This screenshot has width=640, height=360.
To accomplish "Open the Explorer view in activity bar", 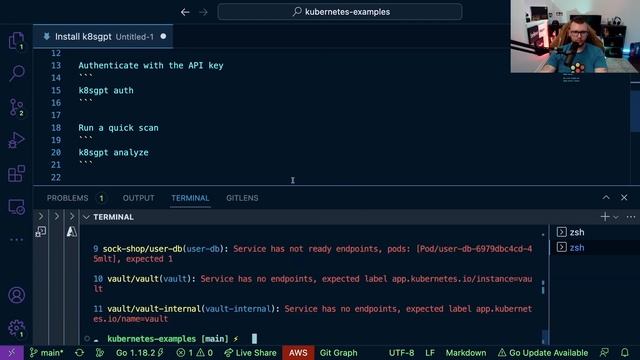I will [16, 41].
